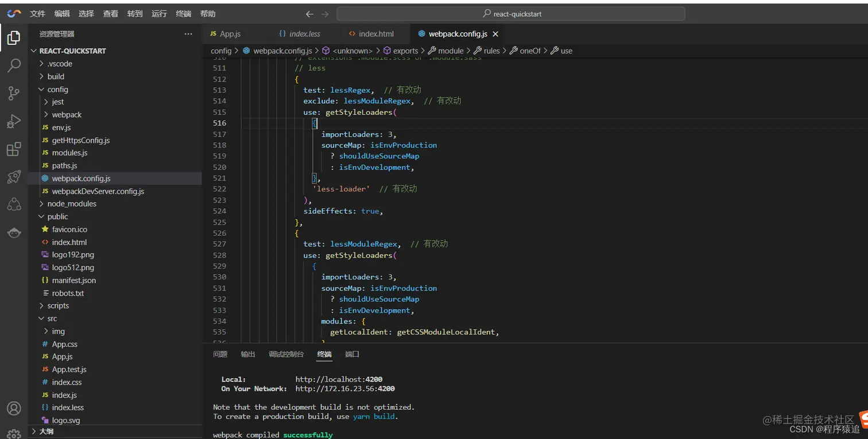868x439 pixels.
Task: Open the http://172.16.23.56:4200 network link
Action: click(345, 389)
